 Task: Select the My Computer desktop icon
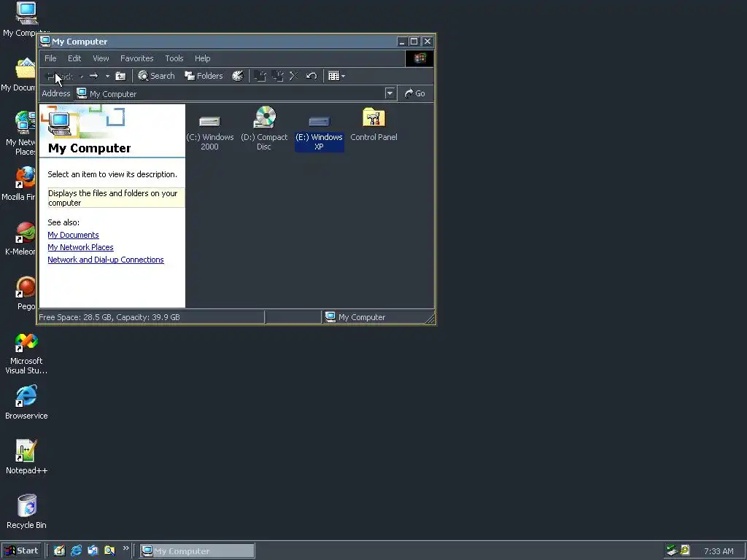coord(26,19)
